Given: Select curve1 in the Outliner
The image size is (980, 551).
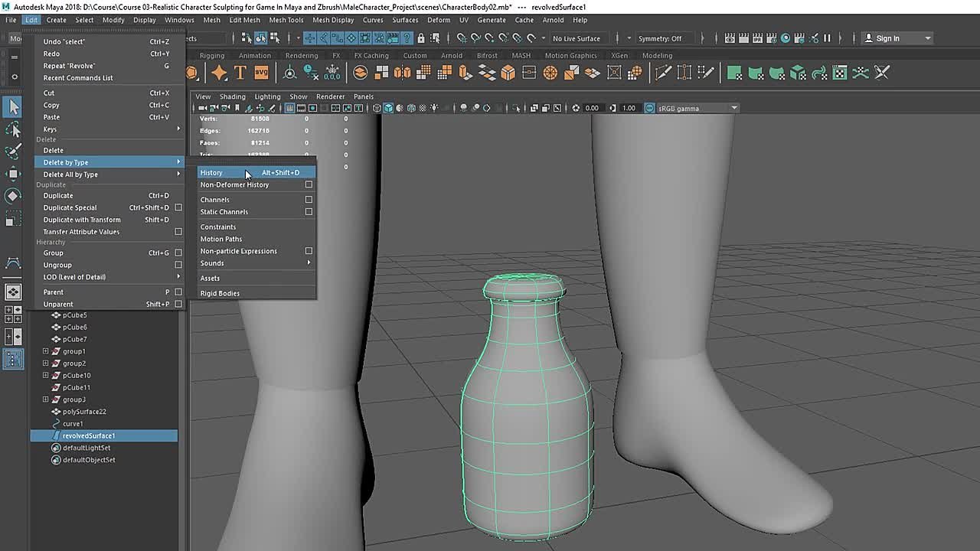Looking at the screenshot, I should 73,423.
